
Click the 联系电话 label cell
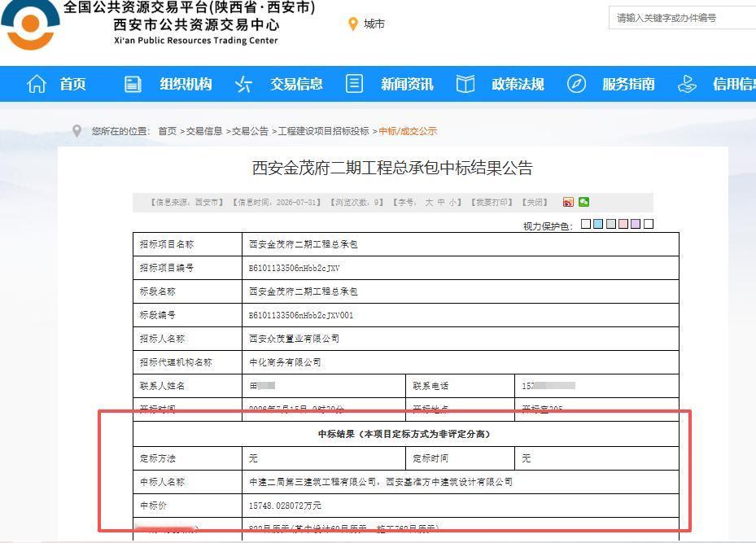460,386
